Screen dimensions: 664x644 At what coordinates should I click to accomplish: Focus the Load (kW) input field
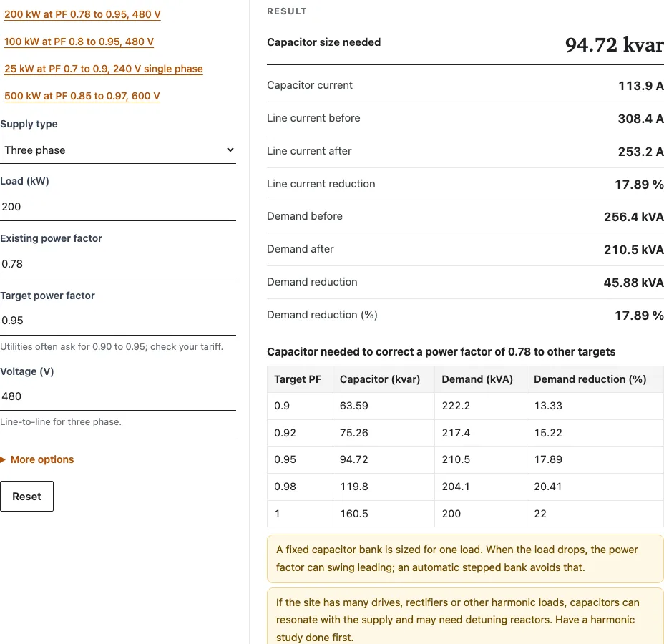pyautogui.click(x=118, y=207)
